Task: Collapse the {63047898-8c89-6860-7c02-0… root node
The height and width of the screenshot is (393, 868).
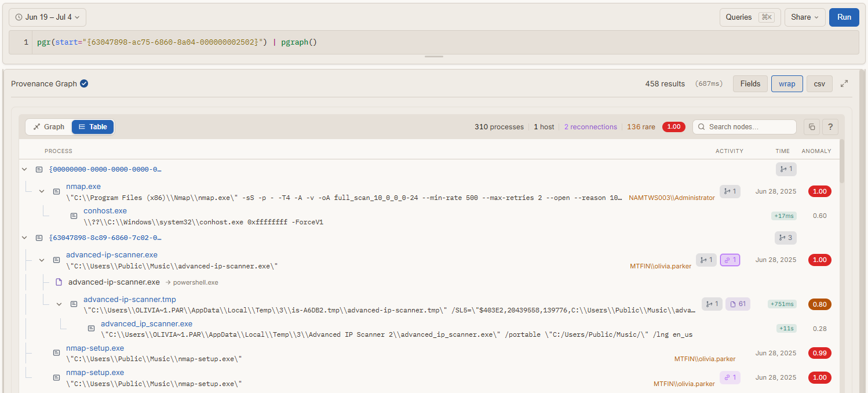Action: click(24, 238)
